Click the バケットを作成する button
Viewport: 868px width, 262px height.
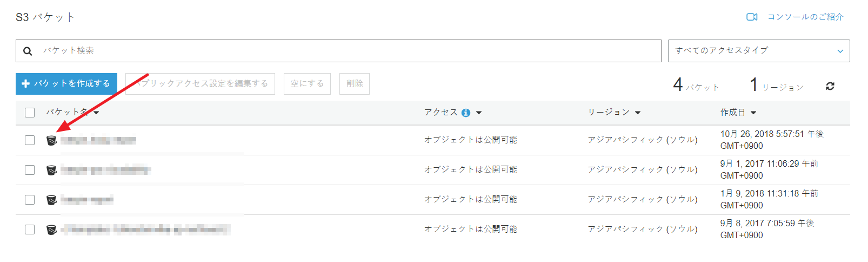pos(66,84)
